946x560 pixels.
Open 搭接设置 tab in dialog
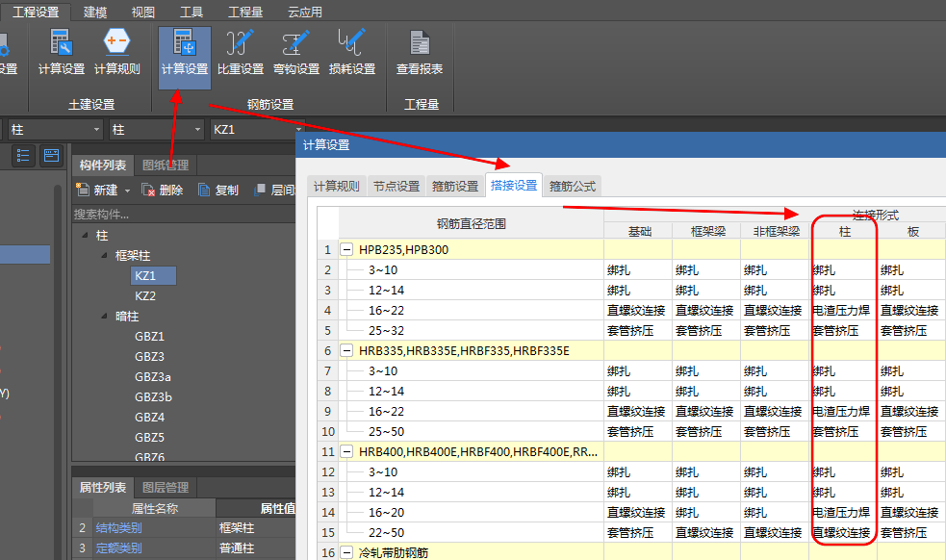click(514, 186)
